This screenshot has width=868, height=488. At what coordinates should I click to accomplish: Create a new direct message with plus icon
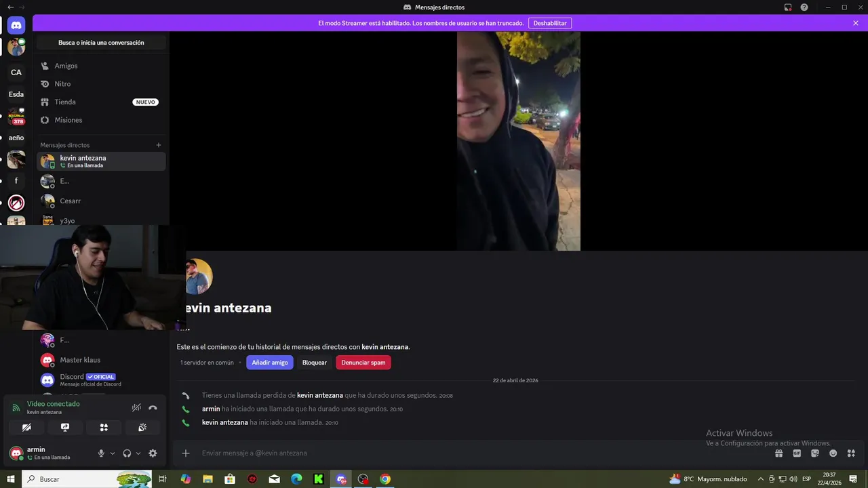click(159, 145)
